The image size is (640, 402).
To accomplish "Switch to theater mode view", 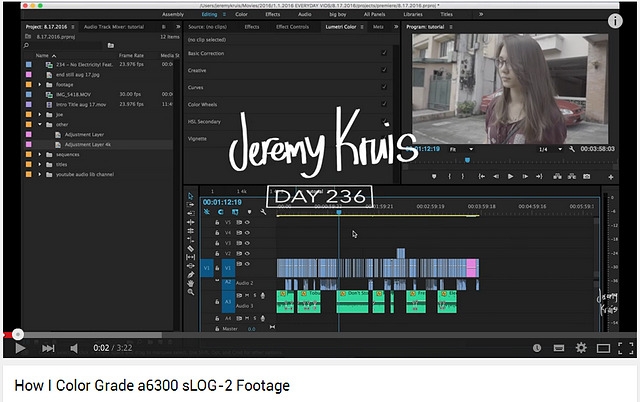I will 603,348.
